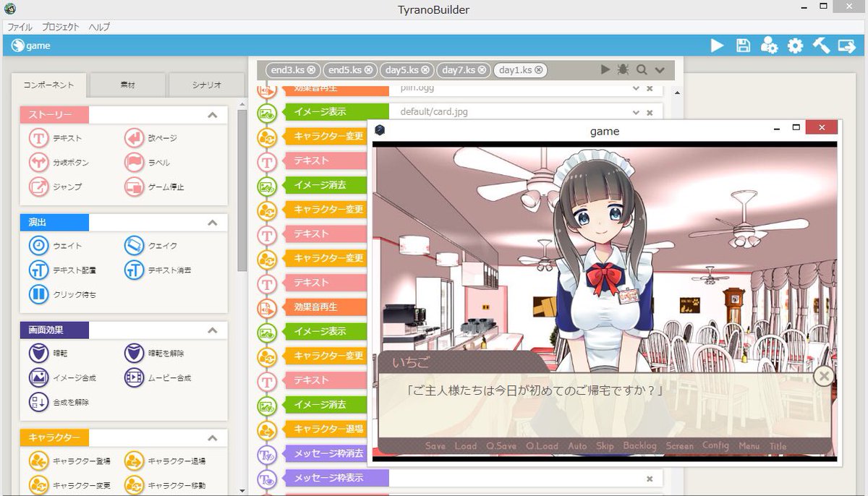Open the ヘルプ menu

(x=99, y=27)
